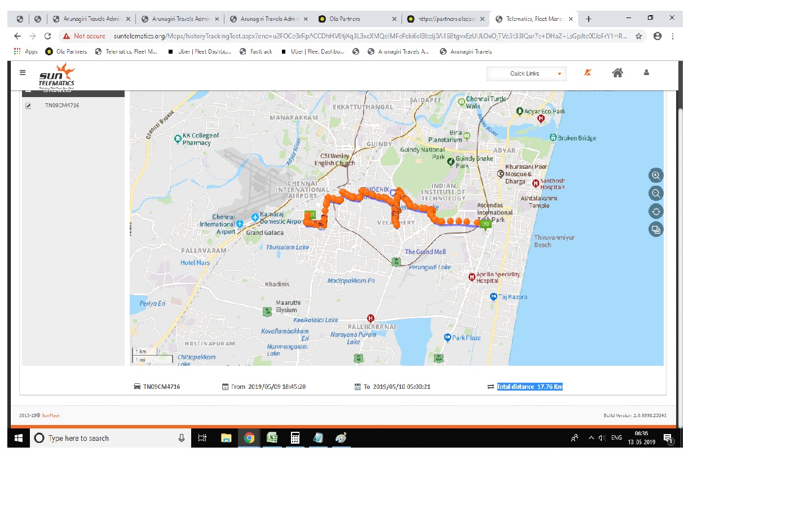Viewport: 812px width, 508px height.
Task: Click the Sun Telematics logo
Action: pyautogui.click(x=56, y=76)
